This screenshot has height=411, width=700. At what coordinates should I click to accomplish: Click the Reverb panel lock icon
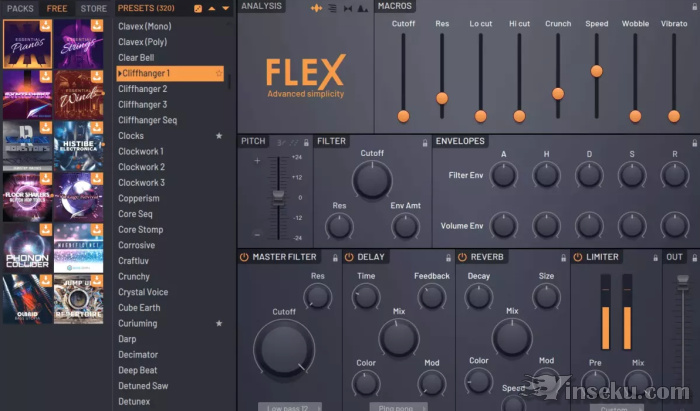pyautogui.click(x=562, y=257)
